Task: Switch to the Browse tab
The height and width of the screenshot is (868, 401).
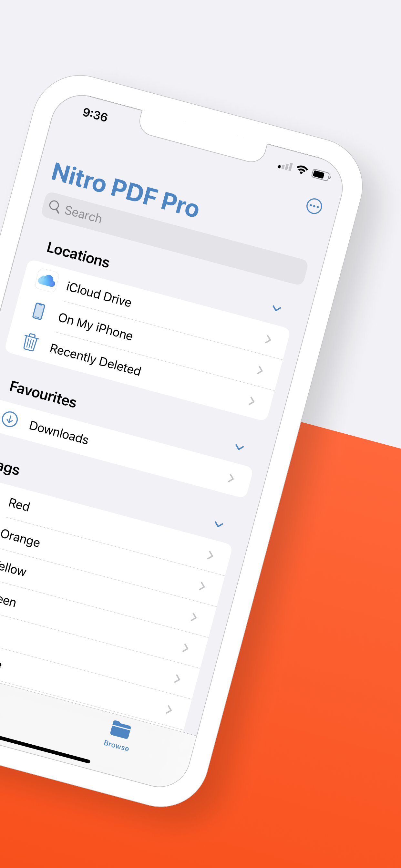Action: click(x=117, y=736)
